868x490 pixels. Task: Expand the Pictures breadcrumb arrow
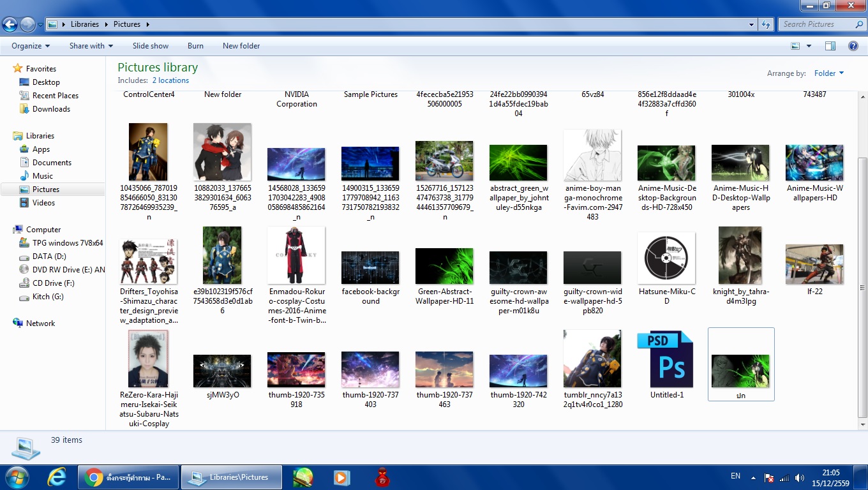pyautogui.click(x=147, y=24)
